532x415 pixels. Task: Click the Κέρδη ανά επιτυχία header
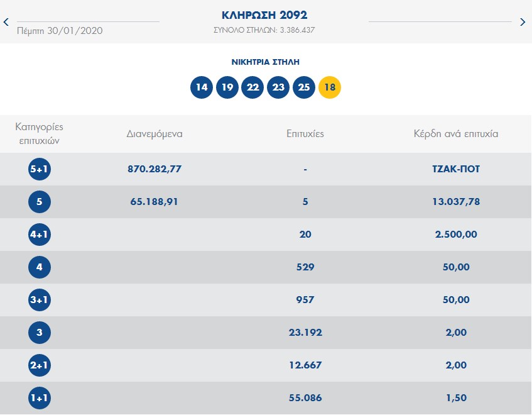456,133
